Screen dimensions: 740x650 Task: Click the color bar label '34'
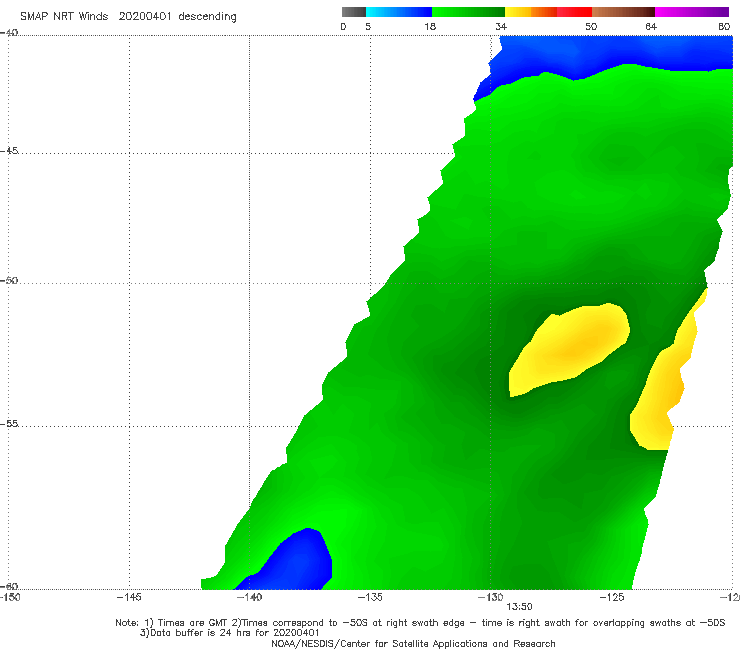501,27
